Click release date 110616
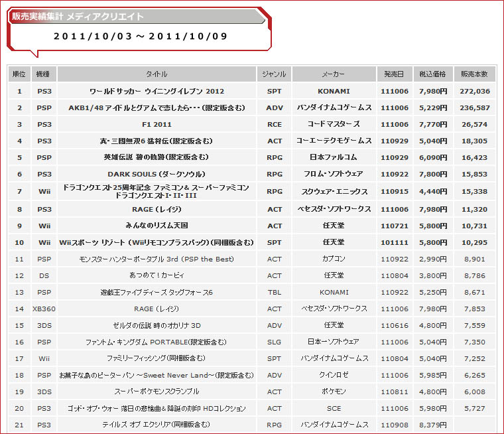 click(395, 326)
